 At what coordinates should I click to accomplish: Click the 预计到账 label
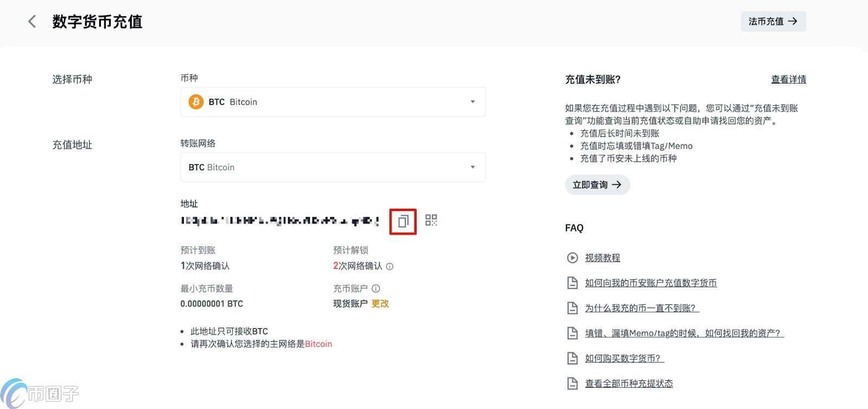(x=198, y=250)
